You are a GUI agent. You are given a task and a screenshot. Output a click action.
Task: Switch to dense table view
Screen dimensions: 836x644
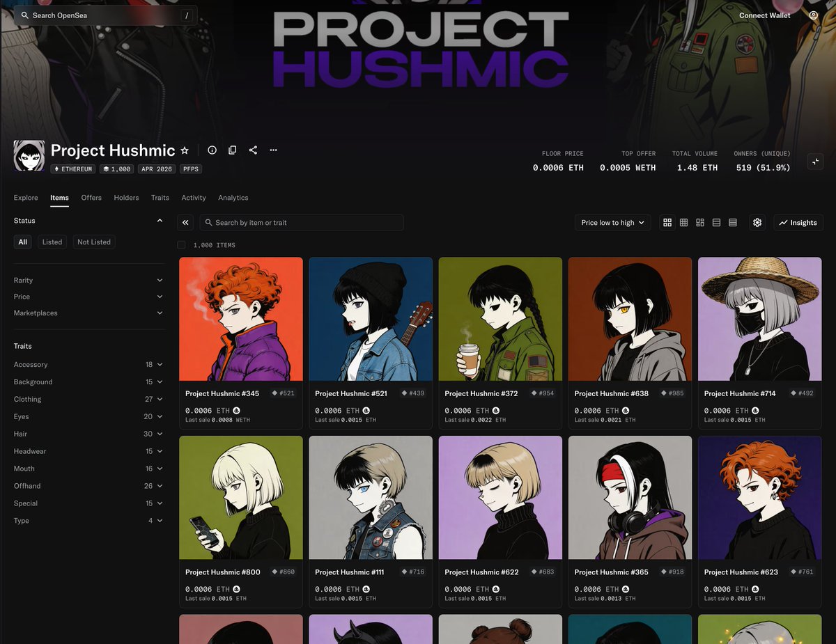(733, 223)
